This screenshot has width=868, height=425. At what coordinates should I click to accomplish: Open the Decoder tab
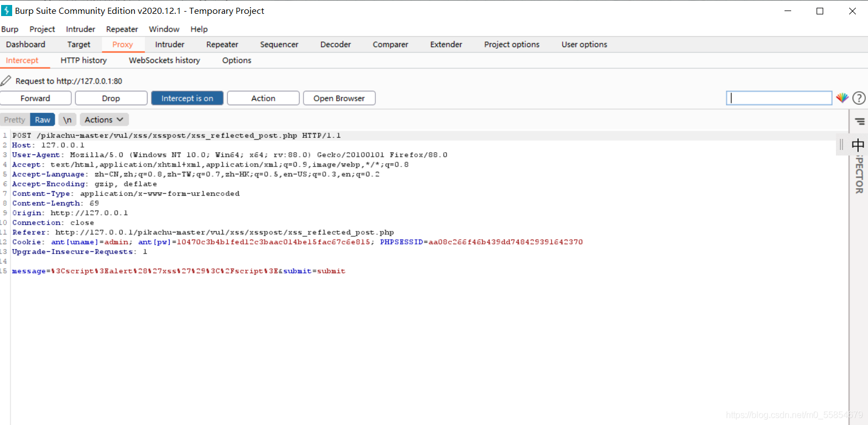[336, 44]
